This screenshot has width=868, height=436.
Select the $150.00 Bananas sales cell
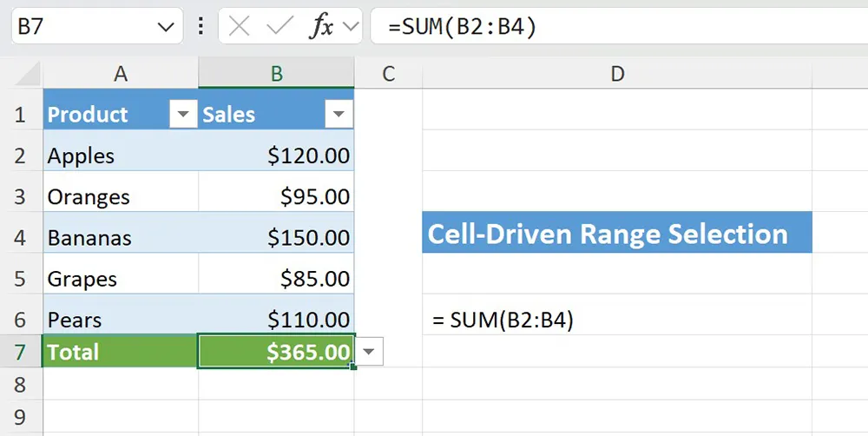coord(276,237)
